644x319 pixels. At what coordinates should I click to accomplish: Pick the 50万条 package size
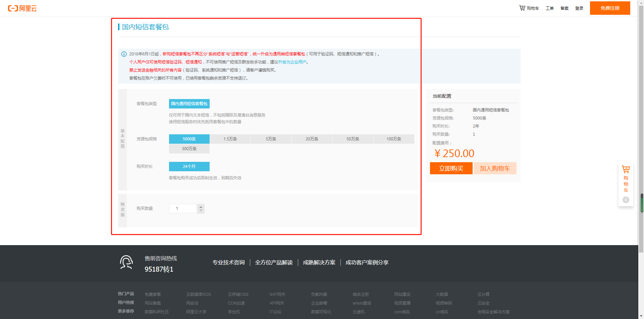(x=353, y=139)
